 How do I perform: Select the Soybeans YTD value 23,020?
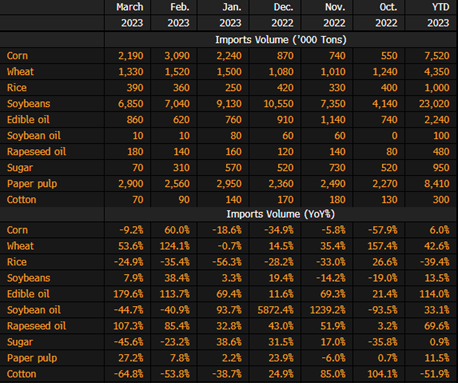pyautogui.click(x=434, y=104)
